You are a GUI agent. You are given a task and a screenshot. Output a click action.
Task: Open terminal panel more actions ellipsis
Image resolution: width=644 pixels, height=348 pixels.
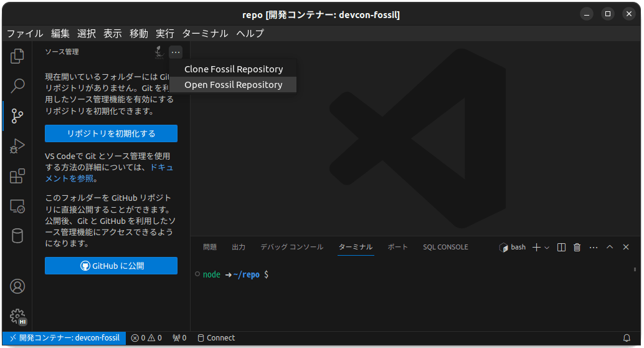(x=594, y=247)
